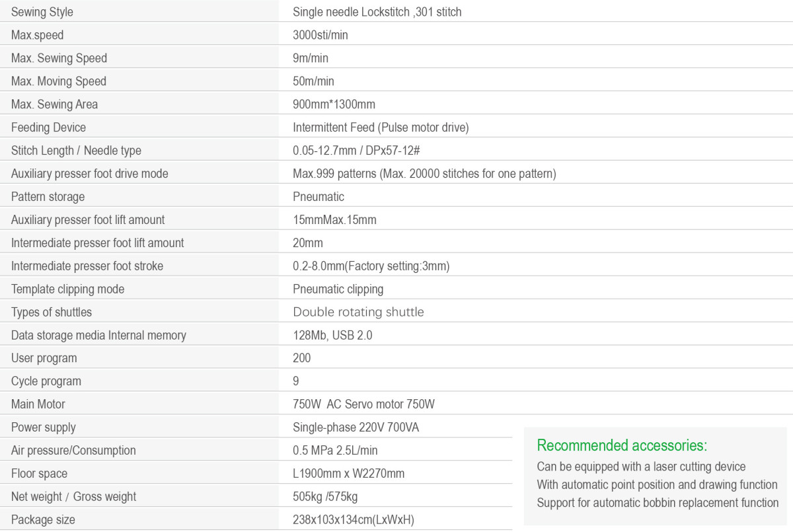Select the "900mm*1300mm" sewing area value
The height and width of the screenshot is (532, 793).
tap(334, 104)
